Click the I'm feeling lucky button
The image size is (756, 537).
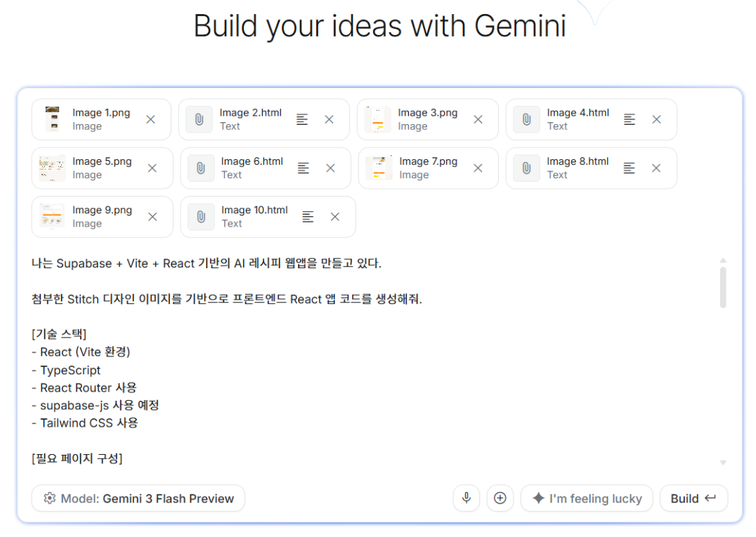(x=587, y=498)
